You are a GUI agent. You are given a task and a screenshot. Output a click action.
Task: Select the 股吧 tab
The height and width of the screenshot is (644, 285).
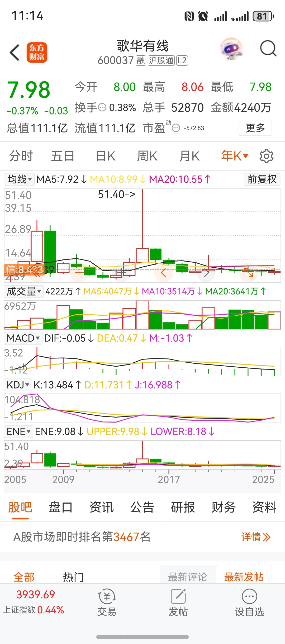click(x=20, y=507)
